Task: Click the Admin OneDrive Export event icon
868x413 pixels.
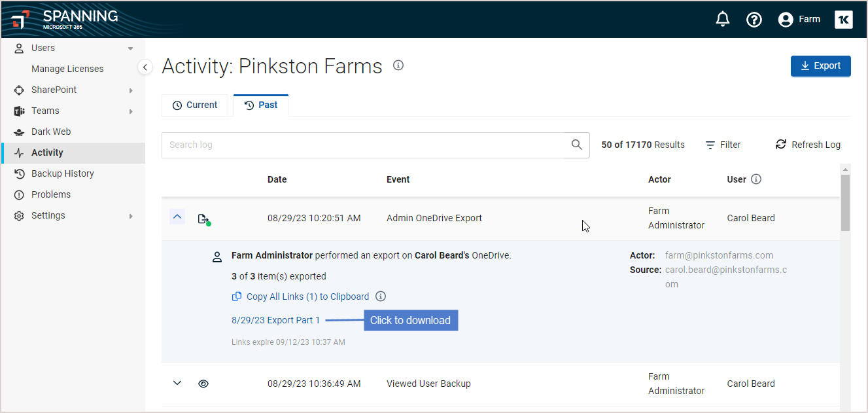Action: click(x=204, y=219)
